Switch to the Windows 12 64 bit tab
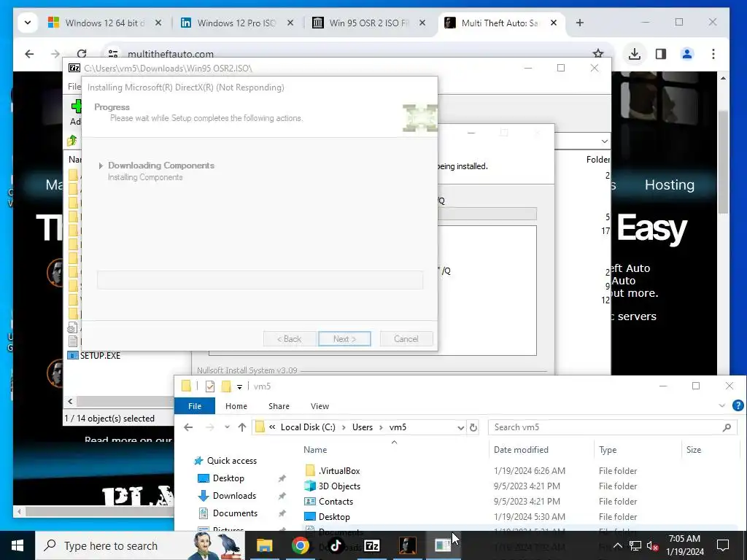Image resolution: width=747 pixels, height=560 pixels. coord(105,23)
